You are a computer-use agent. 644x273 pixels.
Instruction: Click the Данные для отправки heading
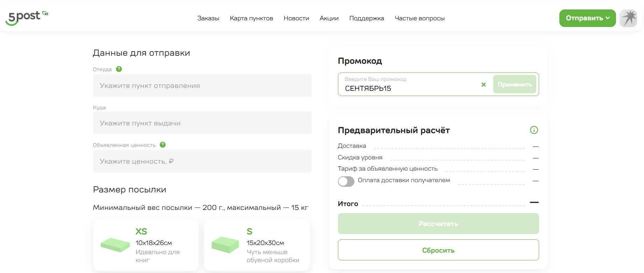click(x=141, y=53)
